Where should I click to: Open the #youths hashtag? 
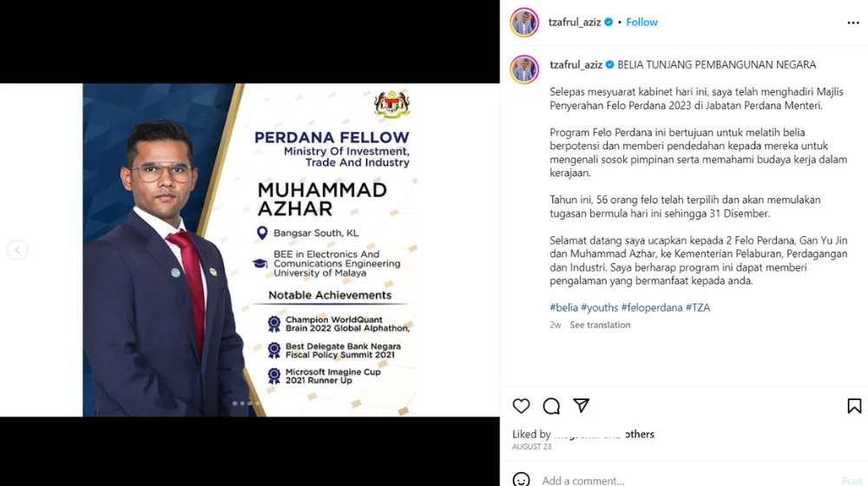[x=600, y=307]
